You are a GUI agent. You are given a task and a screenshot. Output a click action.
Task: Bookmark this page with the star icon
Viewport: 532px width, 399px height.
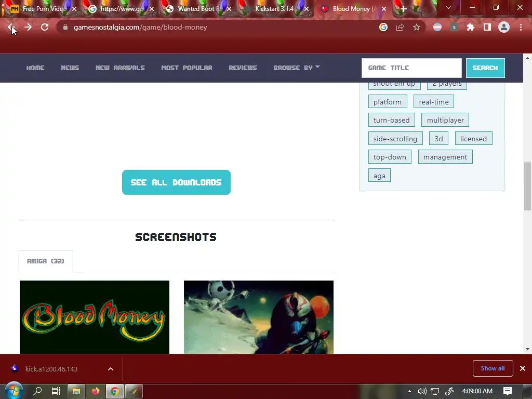(x=417, y=27)
